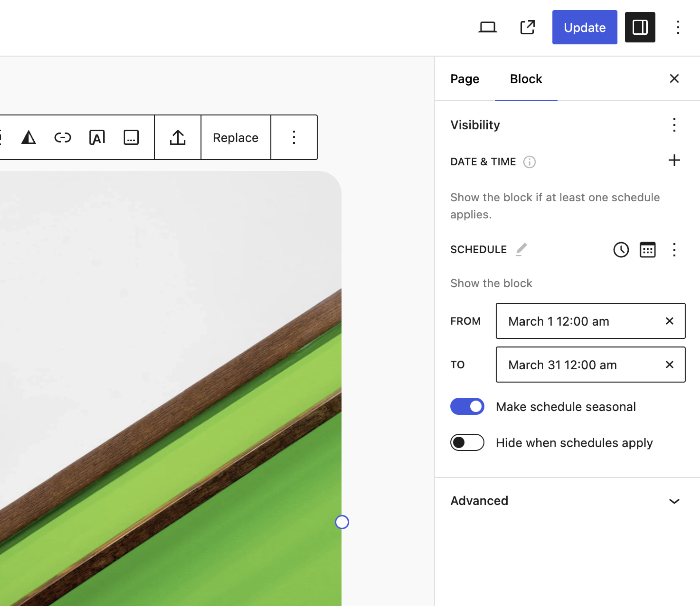The width and height of the screenshot is (700, 606).
Task: Open block toolbar more options menu
Action: (x=294, y=137)
